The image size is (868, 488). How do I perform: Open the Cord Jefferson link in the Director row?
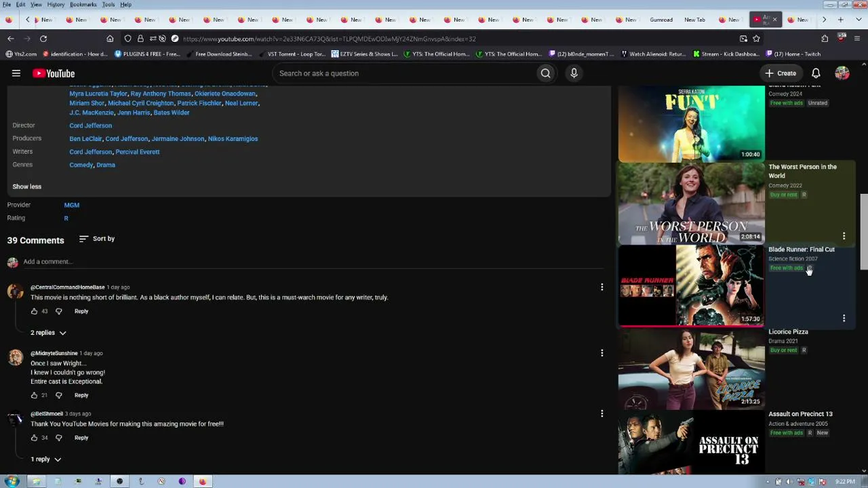[x=90, y=125]
